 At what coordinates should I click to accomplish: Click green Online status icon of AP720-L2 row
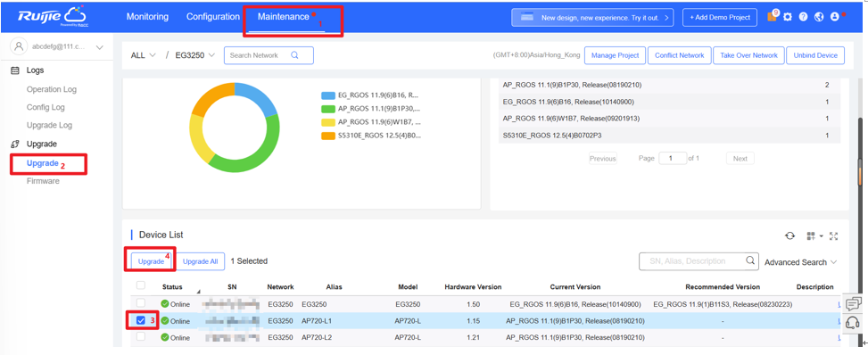[165, 337]
